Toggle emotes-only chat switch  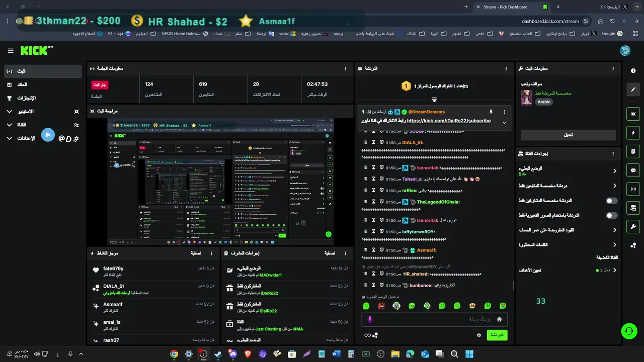click(611, 215)
